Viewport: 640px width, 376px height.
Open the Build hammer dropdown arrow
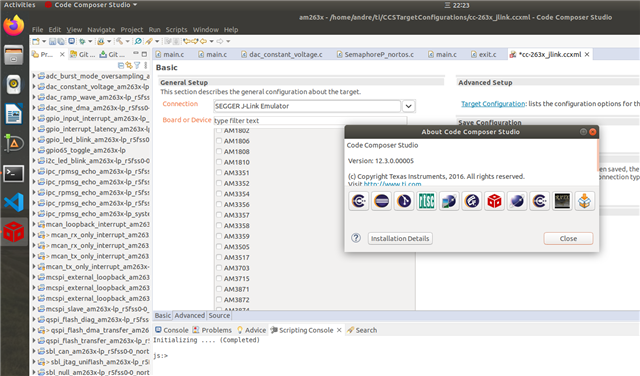(x=127, y=41)
